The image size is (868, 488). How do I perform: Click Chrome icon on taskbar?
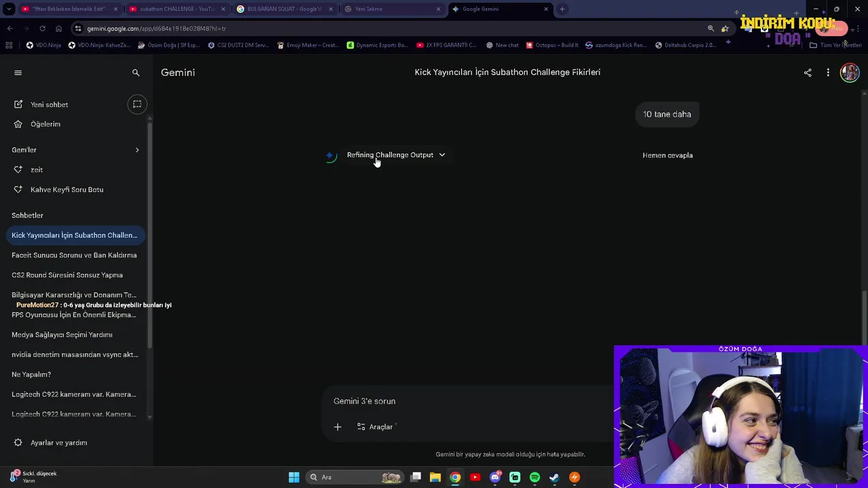click(455, 477)
